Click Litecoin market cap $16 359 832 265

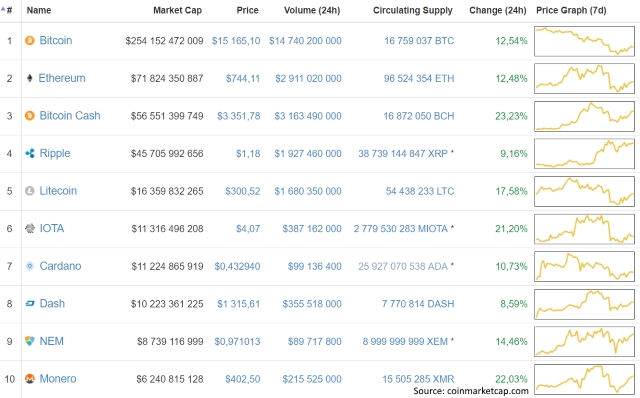pyautogui.click(x=167, y=191)
